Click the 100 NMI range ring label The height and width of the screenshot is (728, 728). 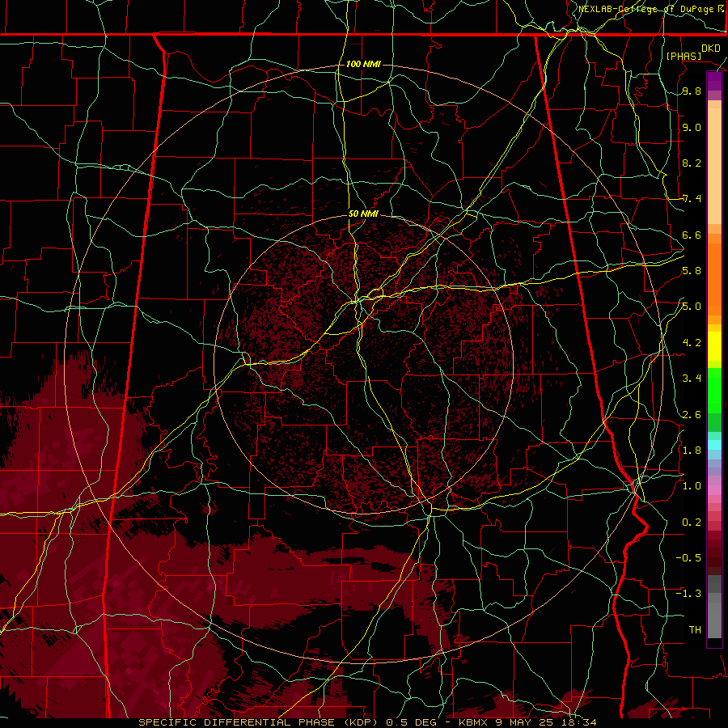coord(363,64)
